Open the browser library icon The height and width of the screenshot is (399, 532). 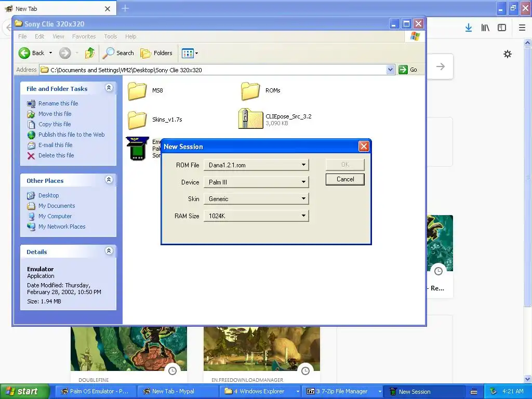[485, 28]
